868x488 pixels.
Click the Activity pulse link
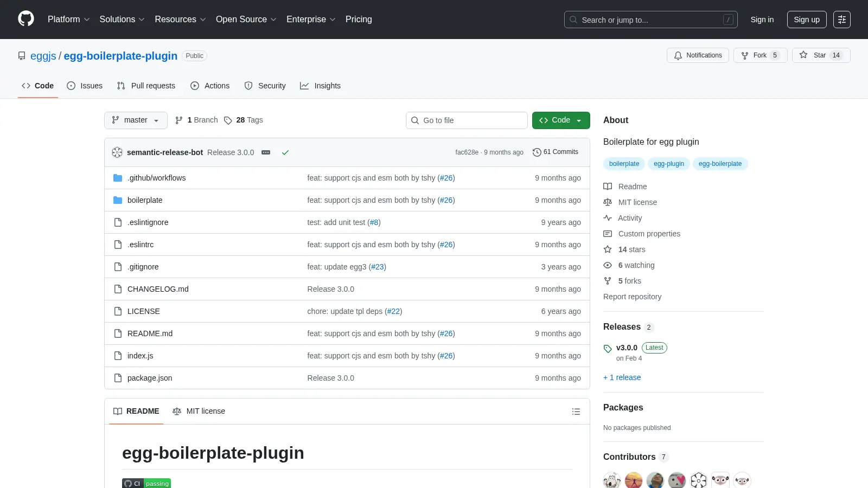[623, 218]
